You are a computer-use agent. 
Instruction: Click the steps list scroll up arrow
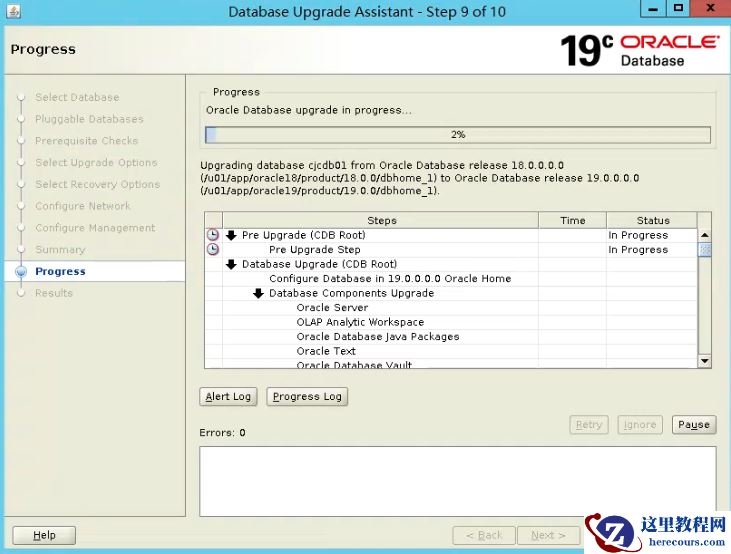pyautogui.click(x=704, y=235)
